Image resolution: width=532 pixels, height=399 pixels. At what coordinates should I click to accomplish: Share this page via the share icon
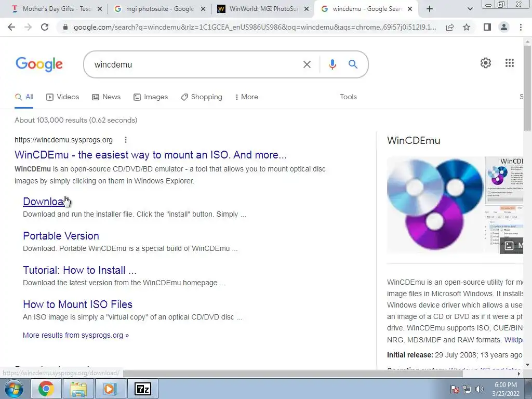(450, 27)
